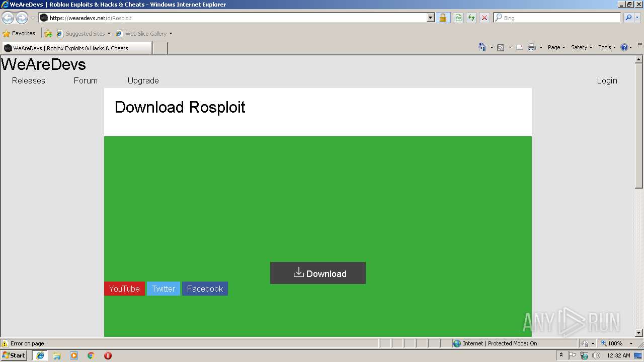Click the volume speaker tray icon
This screenshot has height=362, width=644.
[596, 355]
